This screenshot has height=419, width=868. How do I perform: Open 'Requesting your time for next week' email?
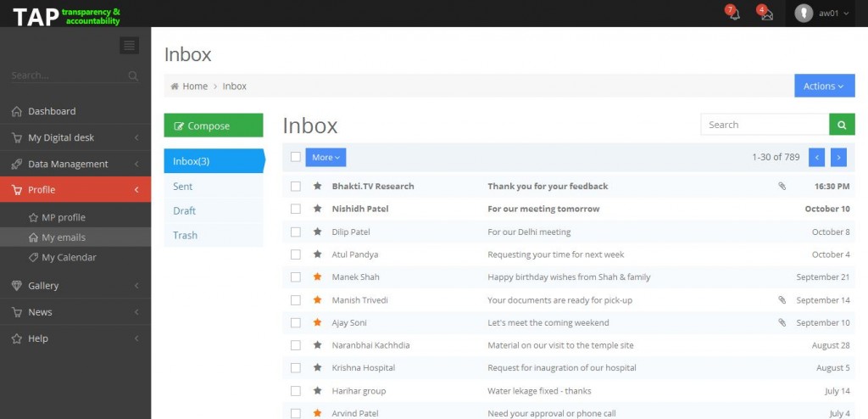(x=556, y=254)
